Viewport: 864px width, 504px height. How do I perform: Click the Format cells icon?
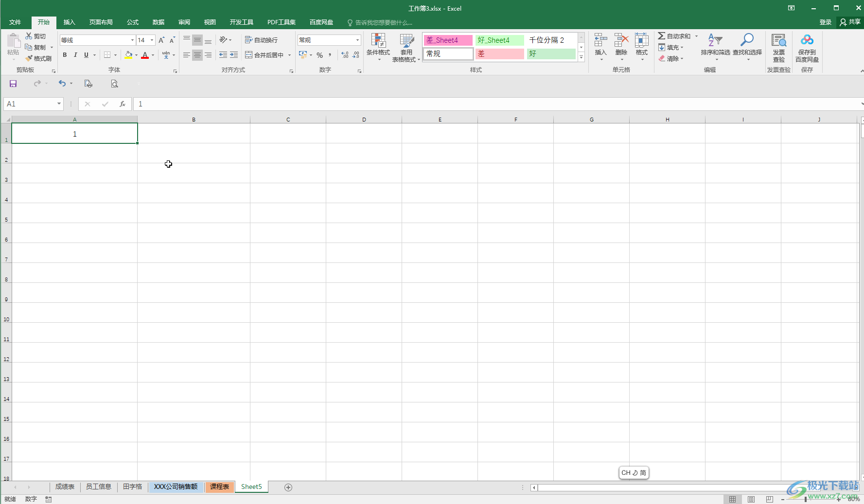coord(642,40)
